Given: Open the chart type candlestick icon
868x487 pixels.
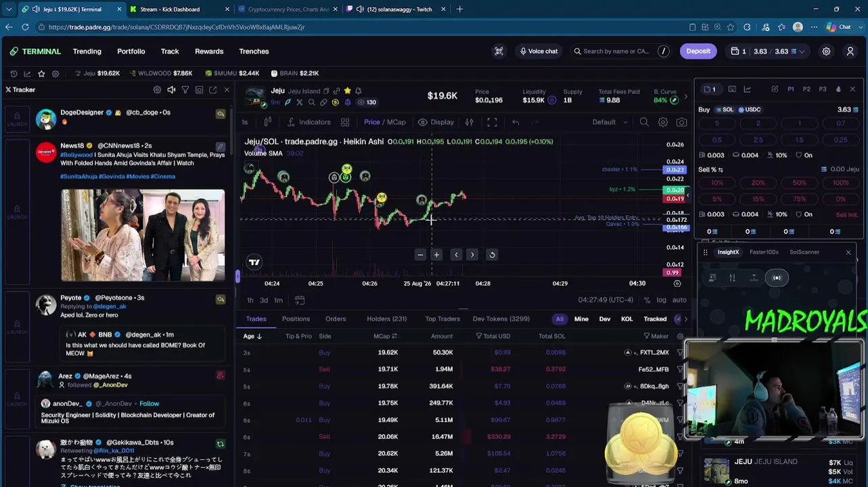Looking at the screenshot, I should click(x=268, y=122).
